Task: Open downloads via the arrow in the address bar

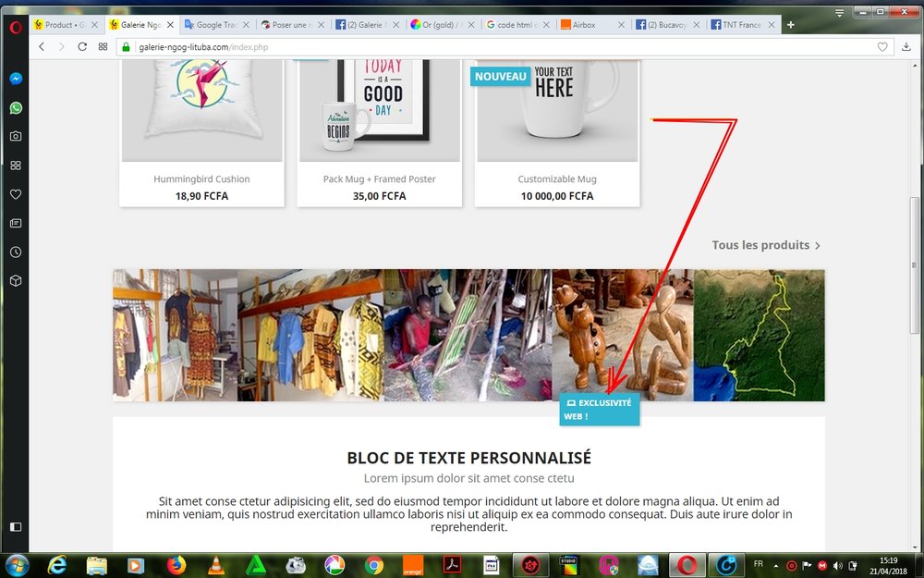Action: pyautogui.click(x=906, y=46)
